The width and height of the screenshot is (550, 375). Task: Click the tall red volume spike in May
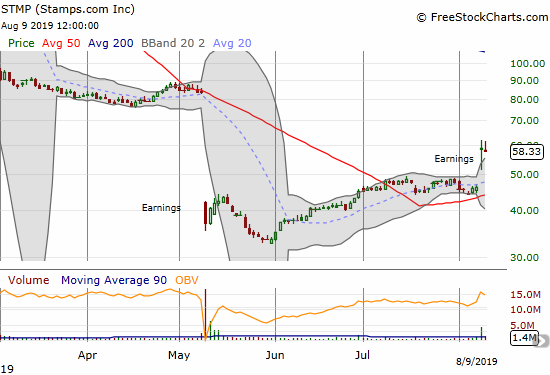(205, 314)
